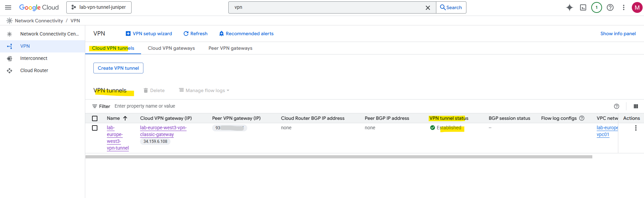Clear the search text with the X icon

[x=428, y=7]
